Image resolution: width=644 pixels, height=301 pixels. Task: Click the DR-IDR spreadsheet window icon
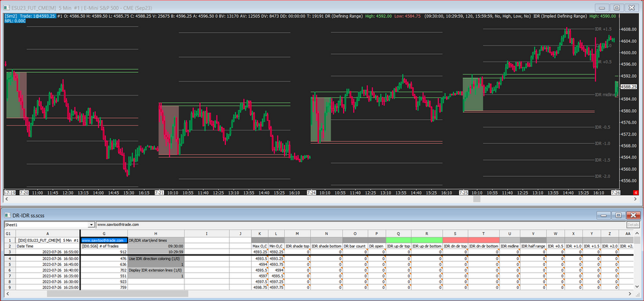[x=7, y=215]
